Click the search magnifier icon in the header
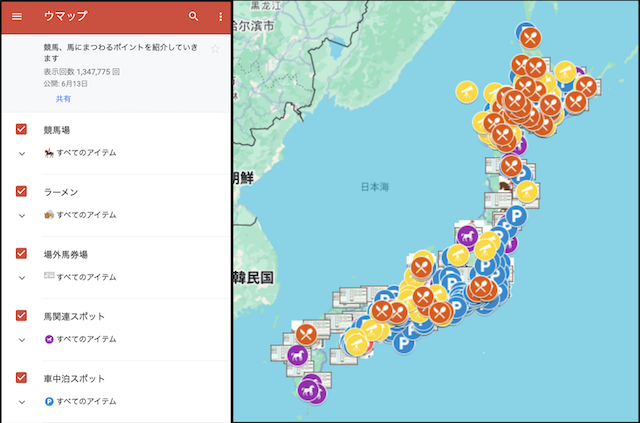The image size is (640, 423). pos(194,16)
